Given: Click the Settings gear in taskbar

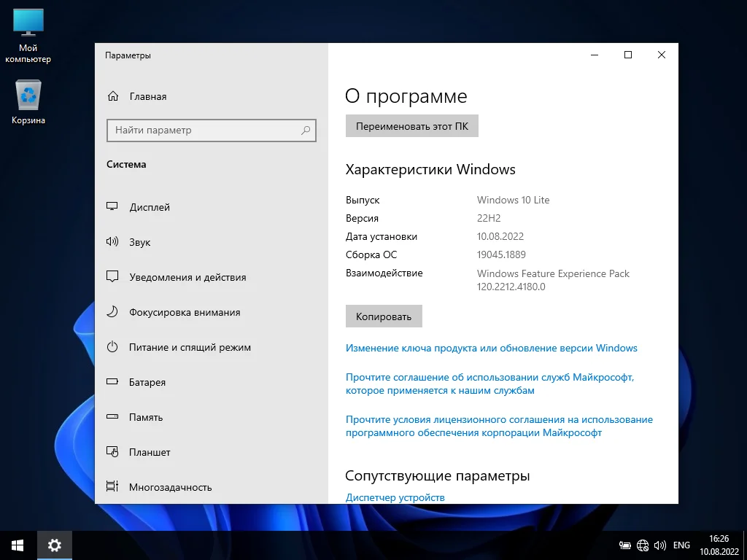Looking at the screenshot, I should (x=55, y=545).
